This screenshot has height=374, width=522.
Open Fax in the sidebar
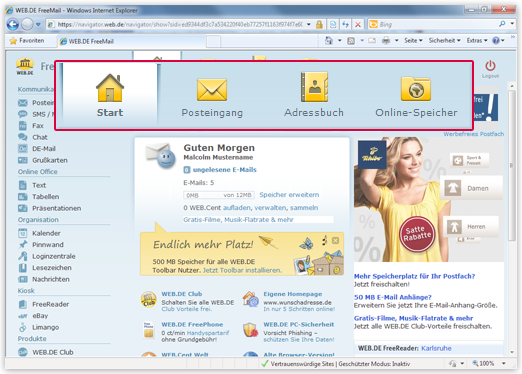click(x=31, y=126)
